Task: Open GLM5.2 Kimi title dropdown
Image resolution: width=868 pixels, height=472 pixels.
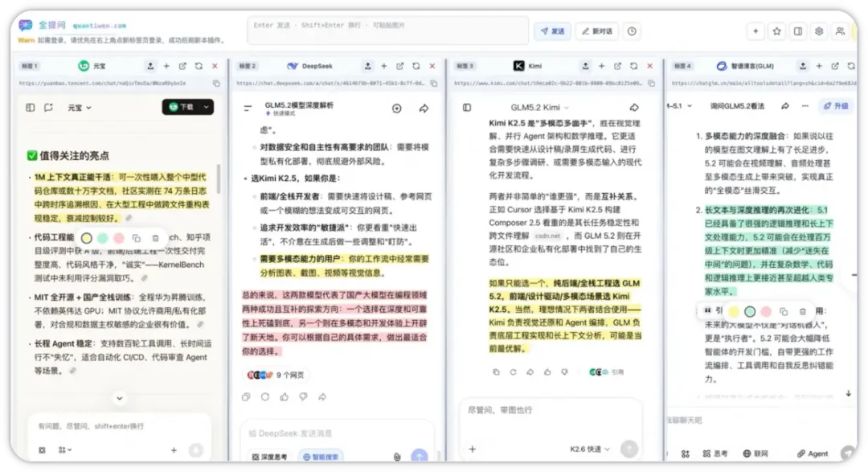Action: (x=539, y=108)
